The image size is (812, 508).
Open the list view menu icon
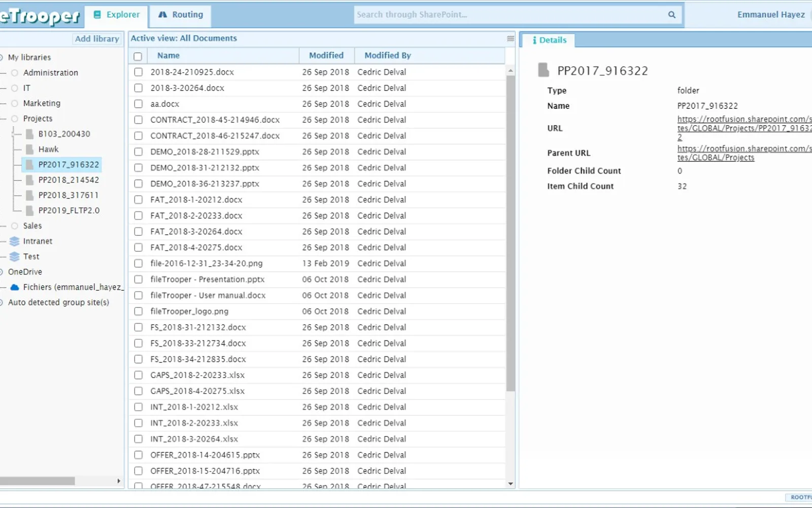click(511, 39)
